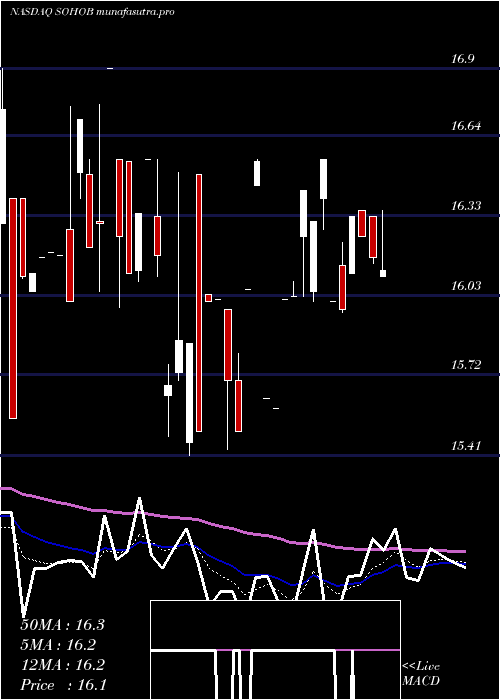
Task: Click the 50MA : 16.3 readout
Action: point(62,625)
